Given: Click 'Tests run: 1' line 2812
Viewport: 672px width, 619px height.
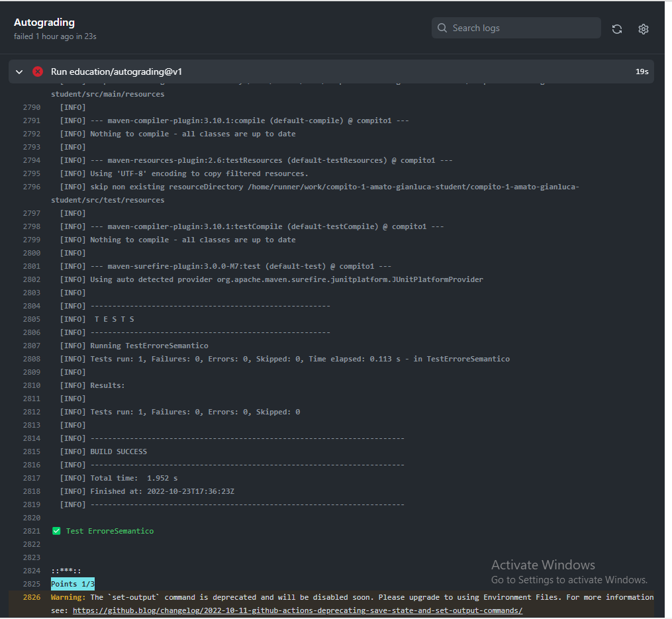Looking at the screenshot, I should pyautogui.click(x=180, y=412).
